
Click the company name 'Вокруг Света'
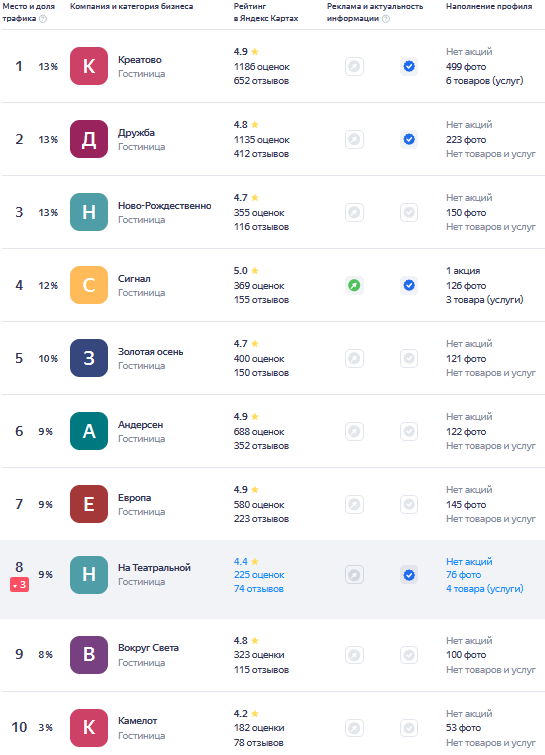tap(148, 648)
